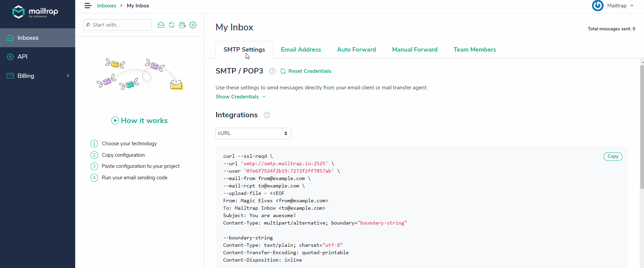Click the clear inbox icon
Screen dimensions: 644x268
[182, 25]
